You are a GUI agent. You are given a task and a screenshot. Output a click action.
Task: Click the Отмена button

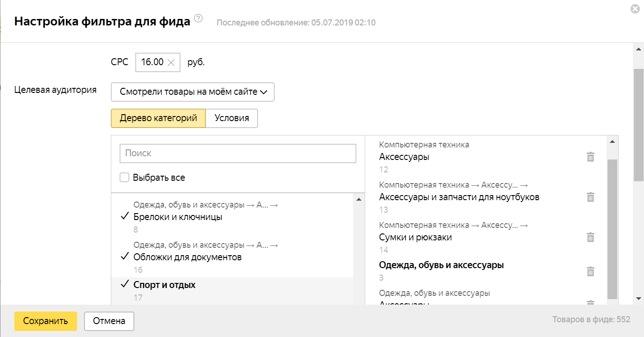[109, 321]
